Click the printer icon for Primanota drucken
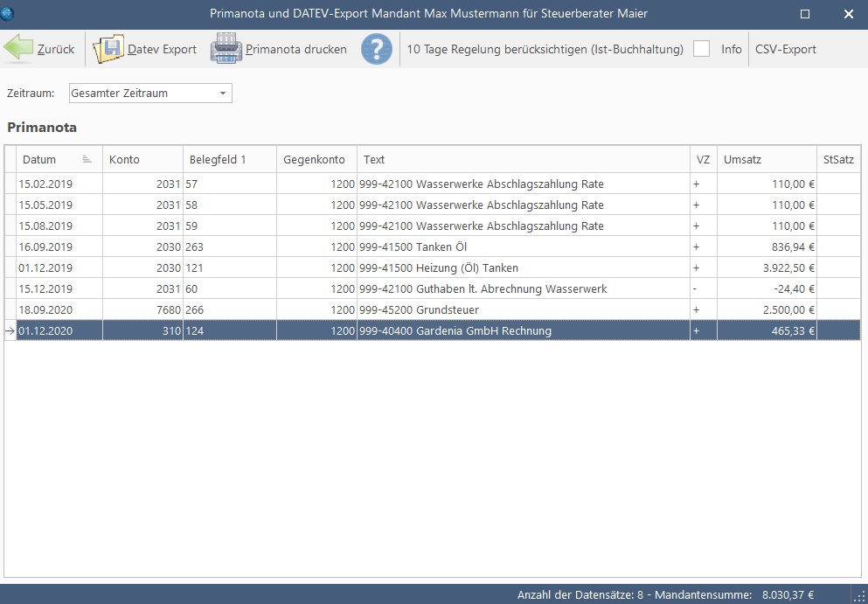The height and width of the screenshot is (604, 868). 226,49
